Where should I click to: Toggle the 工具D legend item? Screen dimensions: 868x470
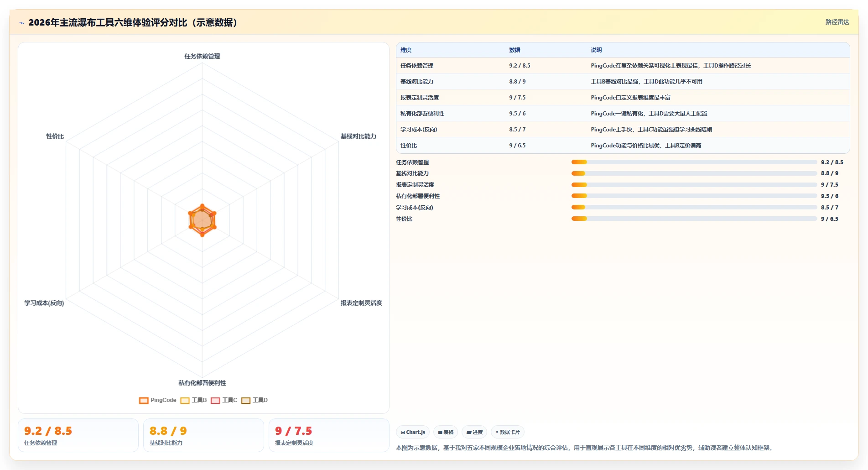click(255, 400)
